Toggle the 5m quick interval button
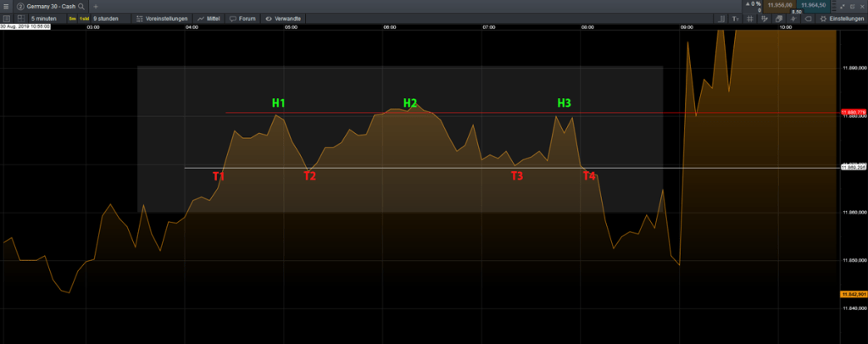The width and height of the screenshot is (868, 344). (73, 18)
